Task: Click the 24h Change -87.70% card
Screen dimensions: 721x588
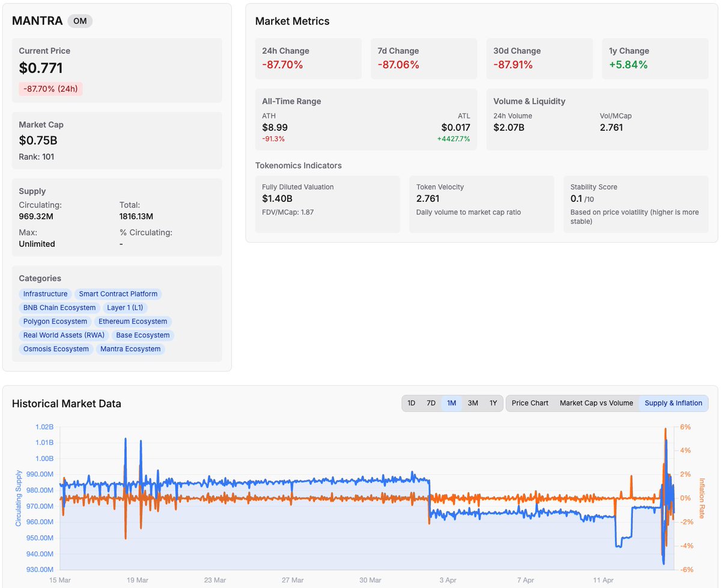Action: [308, 58]
